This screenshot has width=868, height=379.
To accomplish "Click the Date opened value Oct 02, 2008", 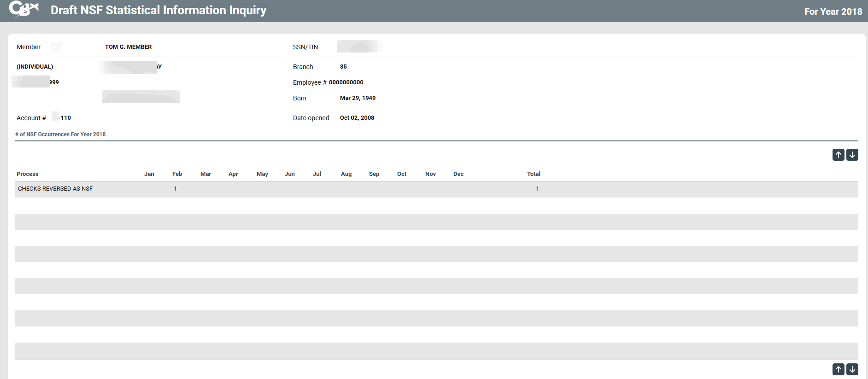I will coord(357,118).
